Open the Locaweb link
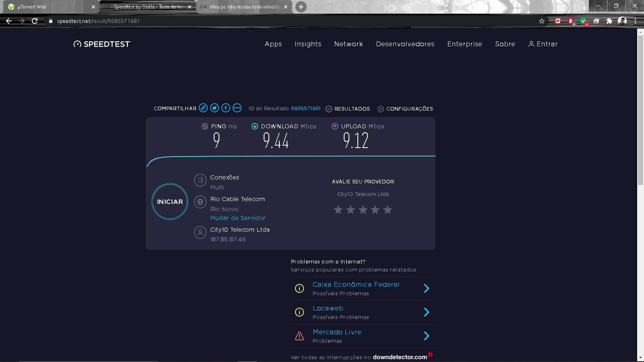This screenshot has height=362, width=644. point(328,308)
